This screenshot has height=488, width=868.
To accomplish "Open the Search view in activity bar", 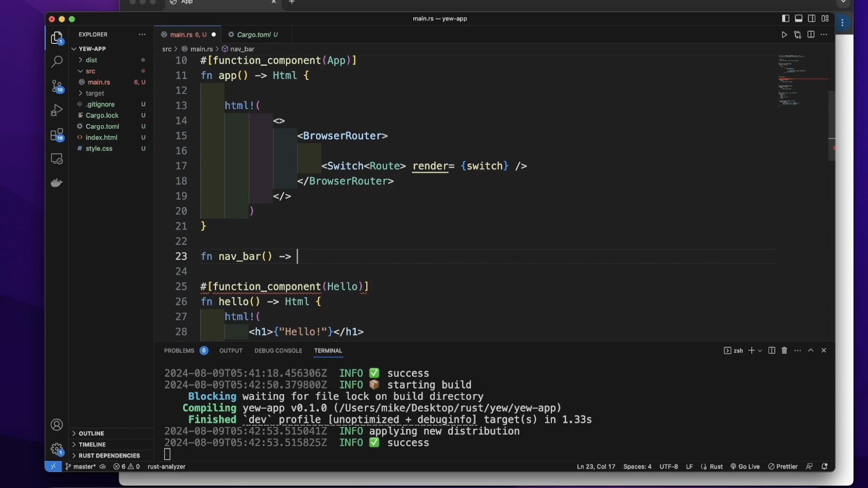I will point(57,62).
